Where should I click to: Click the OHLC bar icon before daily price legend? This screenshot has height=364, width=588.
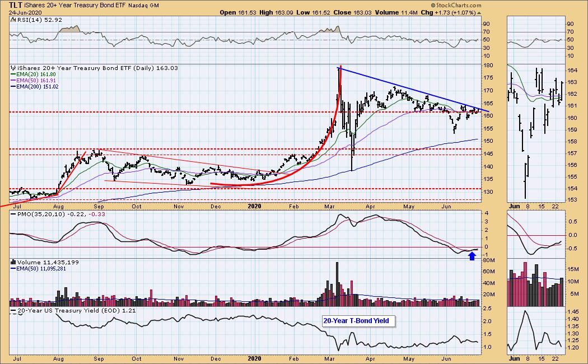tap(13, 68)
